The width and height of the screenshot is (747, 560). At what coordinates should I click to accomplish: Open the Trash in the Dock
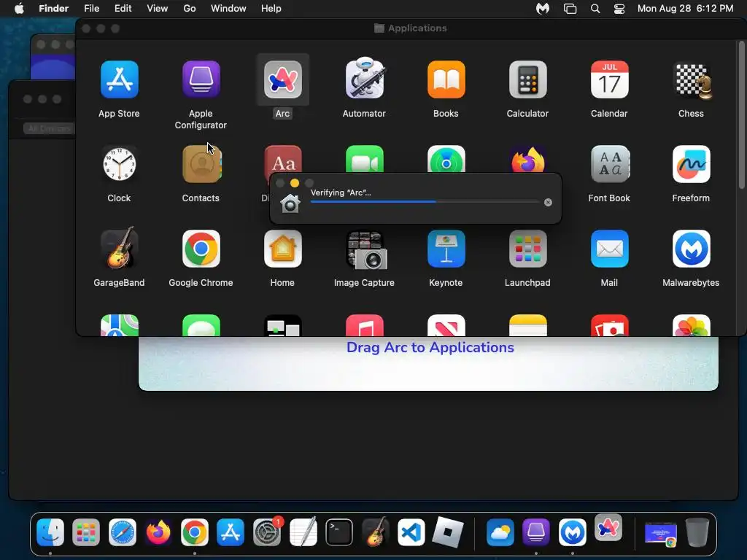click(x=697, y=532)
